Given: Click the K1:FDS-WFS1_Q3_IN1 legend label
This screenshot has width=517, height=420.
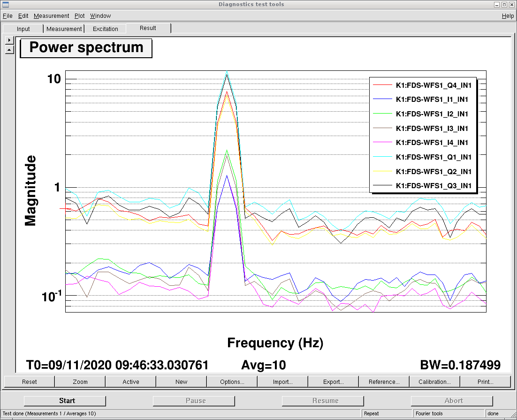Looking at the screenshot, I should tap(433, 185).
